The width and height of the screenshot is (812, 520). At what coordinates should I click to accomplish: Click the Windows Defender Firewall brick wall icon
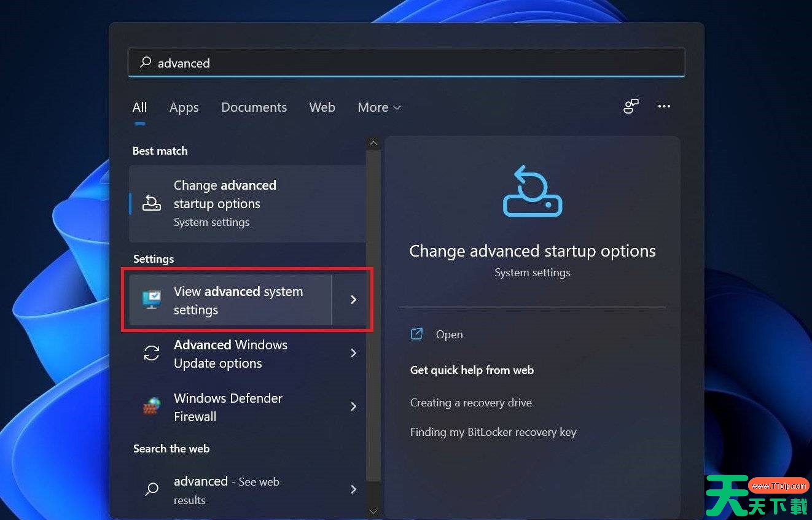[x=151, y=406]
